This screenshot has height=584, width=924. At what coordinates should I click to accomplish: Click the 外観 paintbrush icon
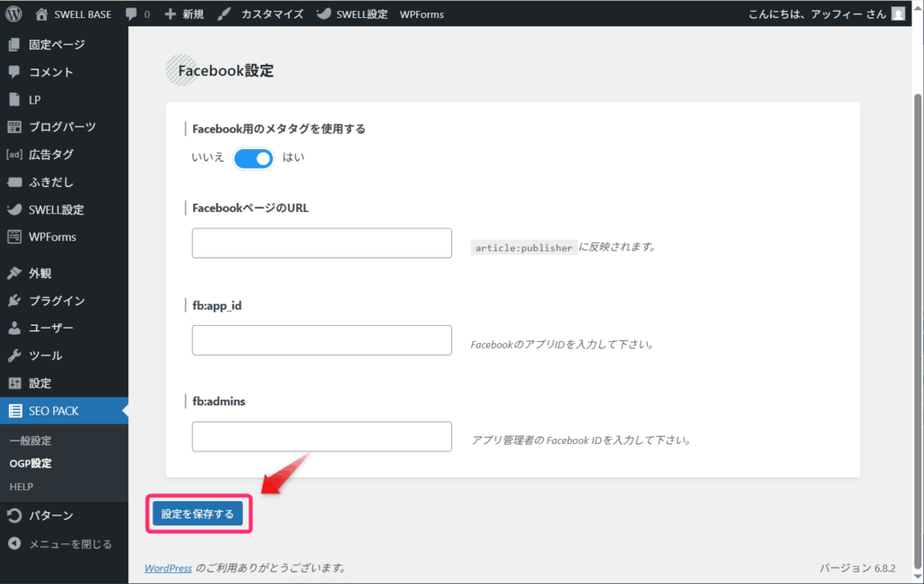pyautogui.click(x=14, y=273)
